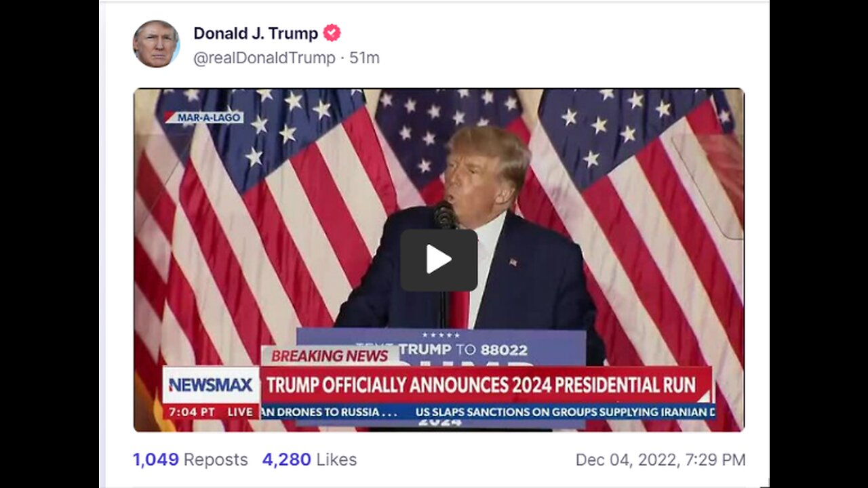Click the red verified checkmark badge
Screen dimensions: 868x488
(x=332, y=33)
